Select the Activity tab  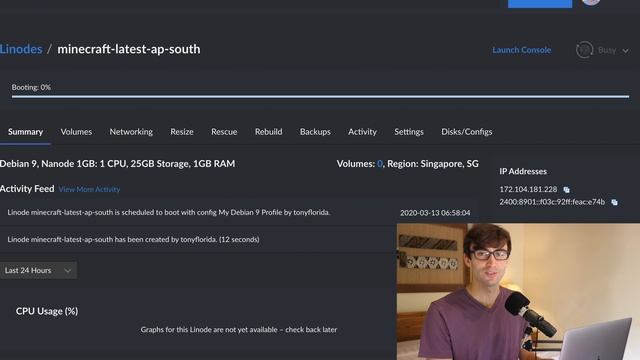point(362,132)
